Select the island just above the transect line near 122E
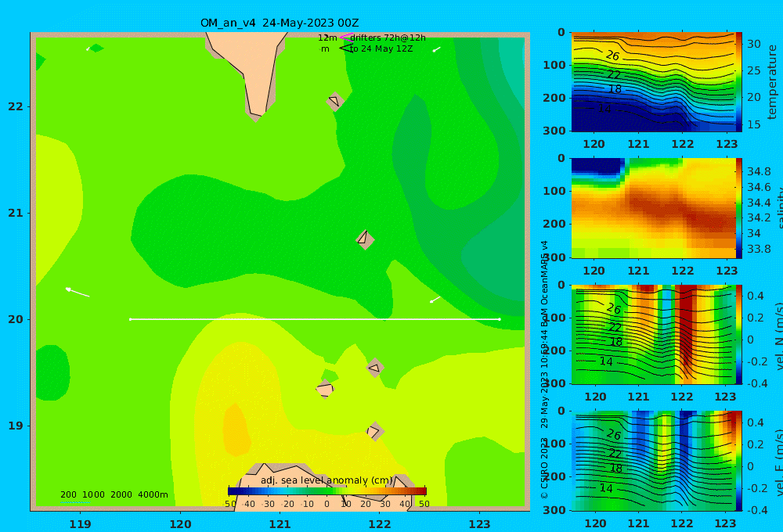 [365, 239]
